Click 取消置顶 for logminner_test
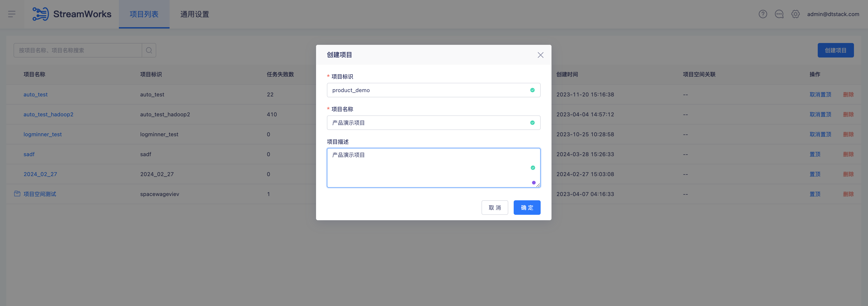The height and width of the screenshot is (306, 868). [820, 134]
